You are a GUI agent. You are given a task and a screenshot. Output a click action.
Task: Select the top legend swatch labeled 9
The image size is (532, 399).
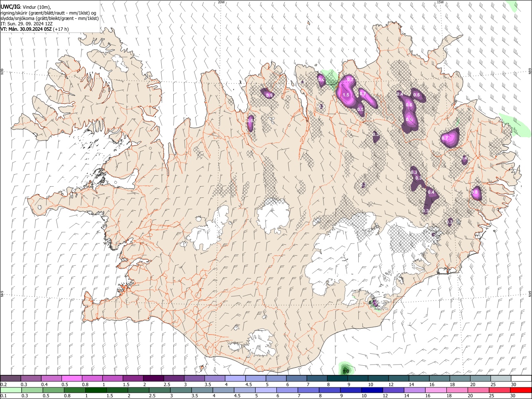pos(357,379)
